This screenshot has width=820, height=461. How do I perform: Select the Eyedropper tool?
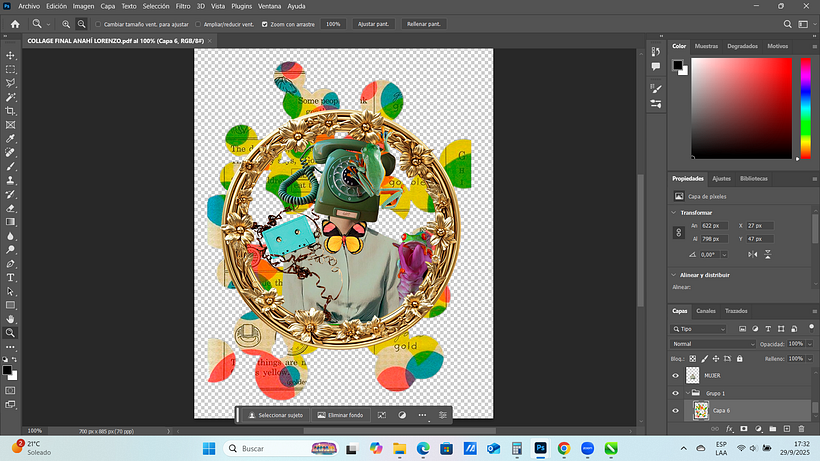coord(11,139)
